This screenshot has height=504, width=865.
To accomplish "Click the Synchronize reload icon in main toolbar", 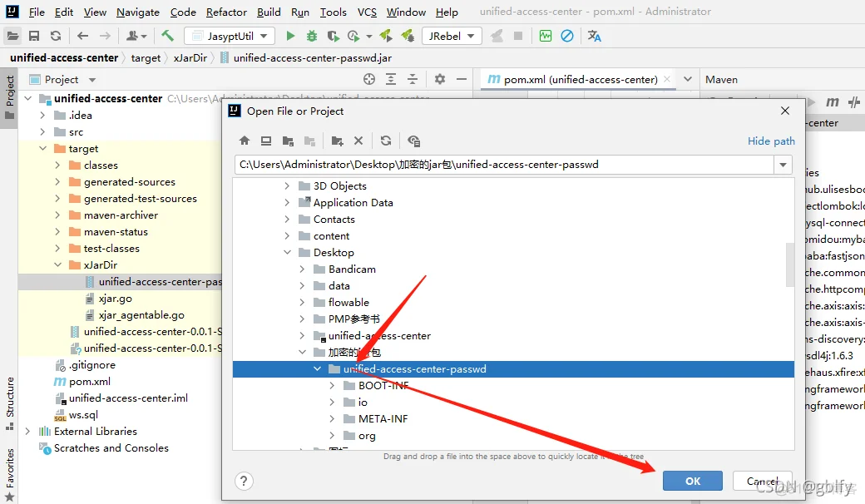I will tap(56, 37).
